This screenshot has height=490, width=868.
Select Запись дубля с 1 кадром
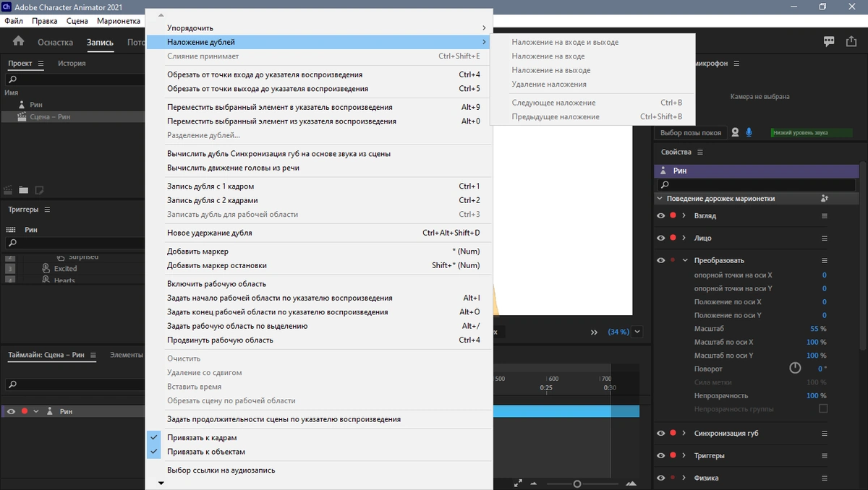click(x=319, y=186)
